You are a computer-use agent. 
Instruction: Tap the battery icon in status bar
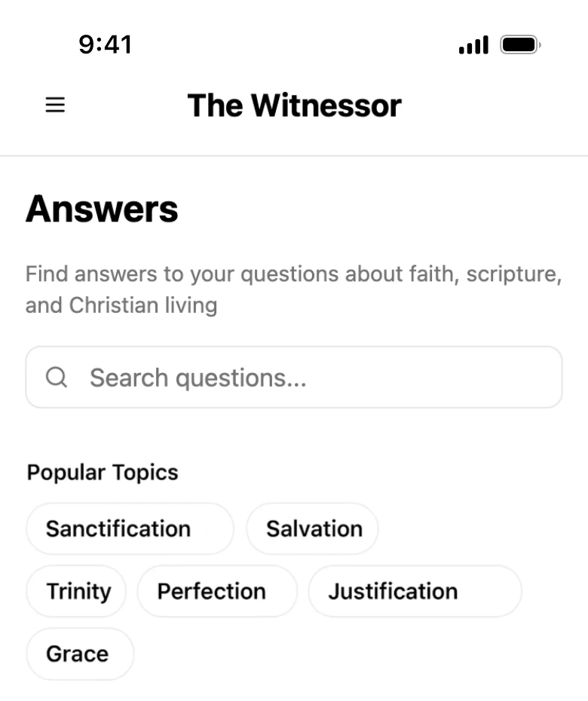point(520,45)
